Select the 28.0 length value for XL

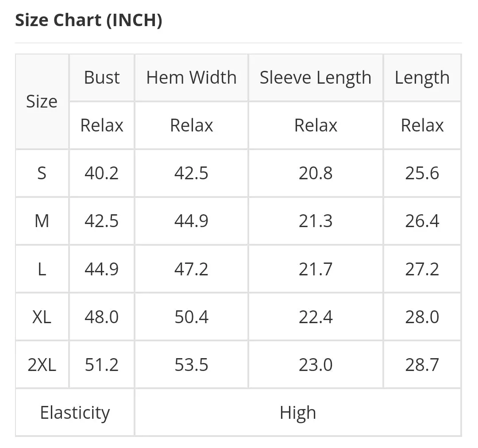[422, 317]
